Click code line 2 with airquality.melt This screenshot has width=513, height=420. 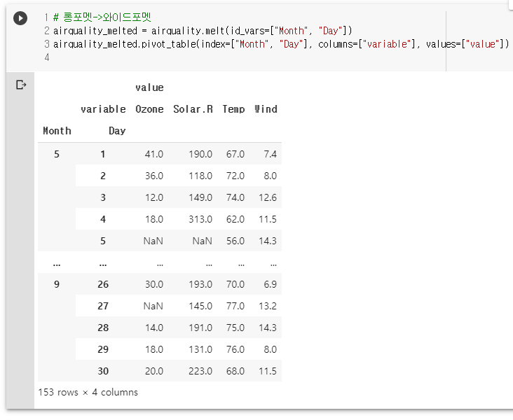tap(203, 31)
